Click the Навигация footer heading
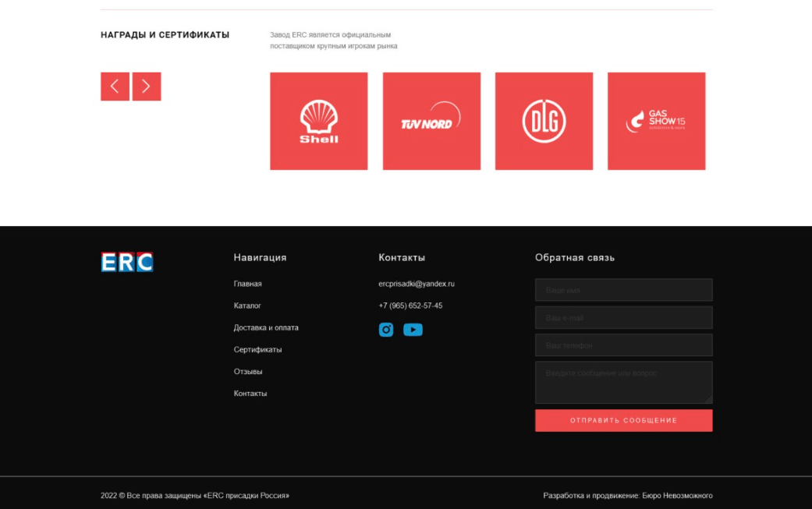 260,257
